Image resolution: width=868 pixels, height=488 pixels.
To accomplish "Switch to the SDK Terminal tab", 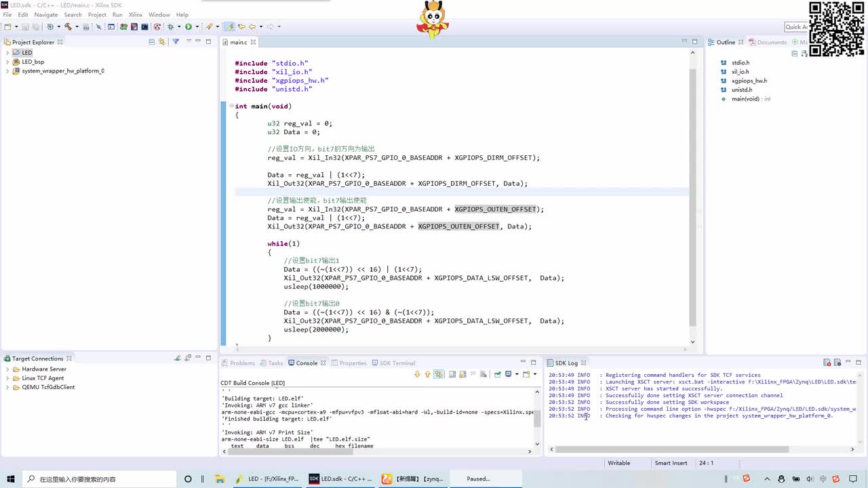I will 393,363.
